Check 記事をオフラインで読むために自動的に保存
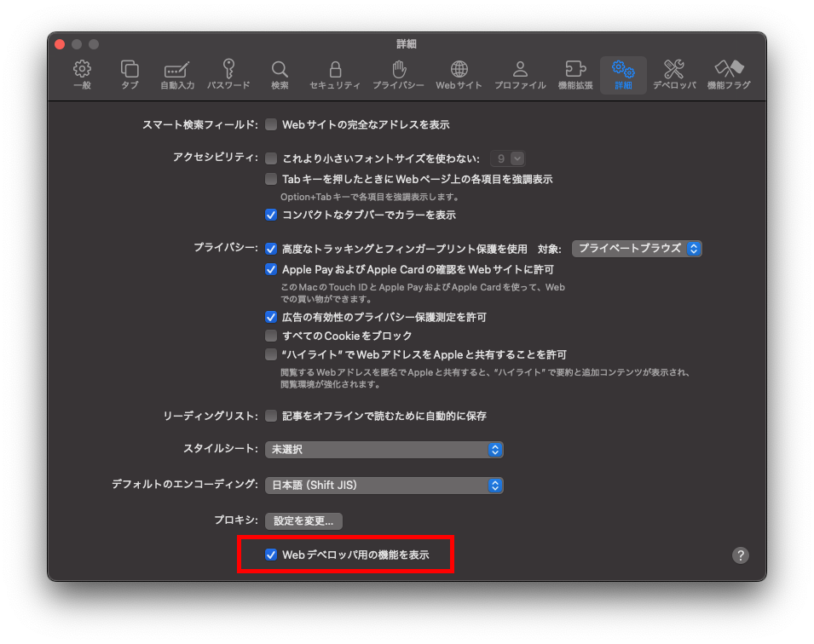This screenshot has width=814, height=644. pos(271,416)
